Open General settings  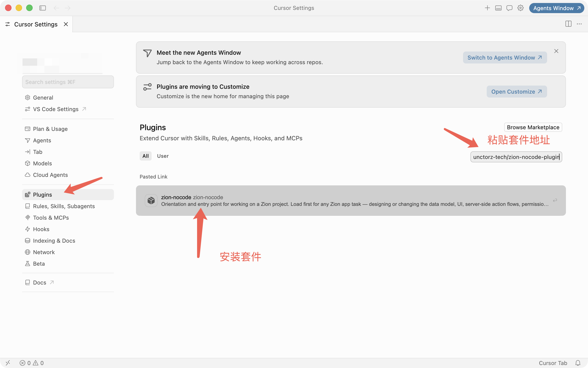68,98
